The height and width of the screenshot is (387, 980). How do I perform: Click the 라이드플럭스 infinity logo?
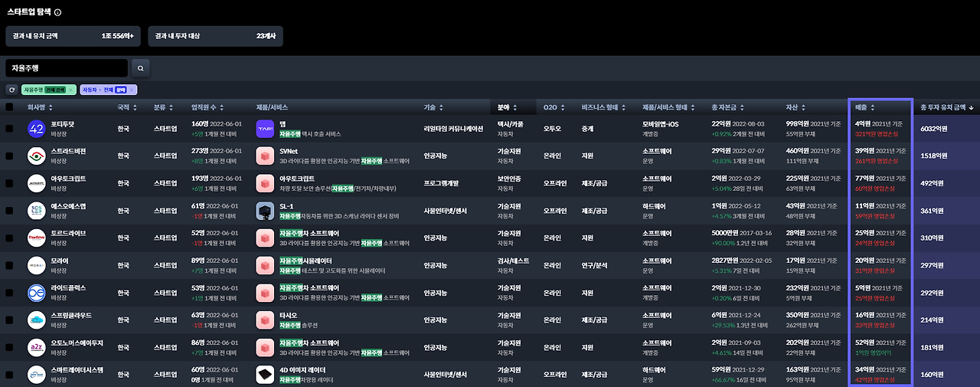point(36,292)
